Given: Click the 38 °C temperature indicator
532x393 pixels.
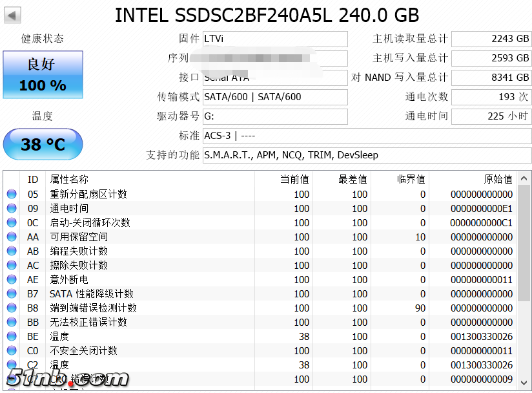Looking at the screenshot, I should pos(43,143).
